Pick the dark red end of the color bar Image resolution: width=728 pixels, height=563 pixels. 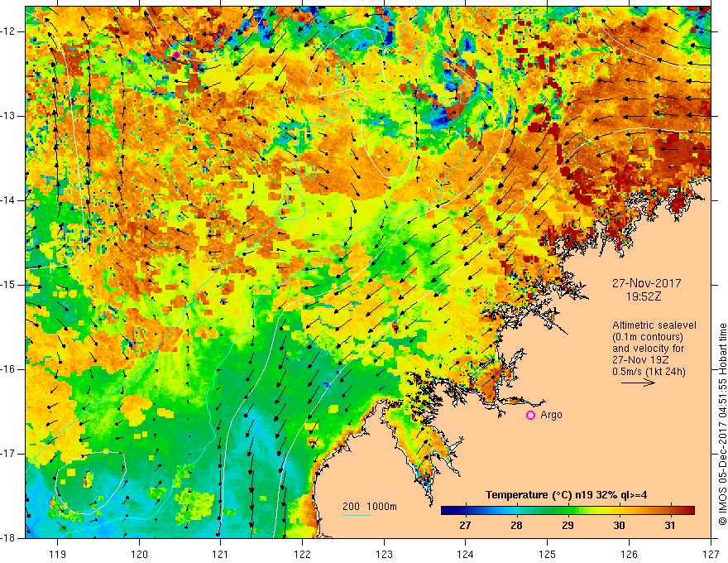coord(692,511)
